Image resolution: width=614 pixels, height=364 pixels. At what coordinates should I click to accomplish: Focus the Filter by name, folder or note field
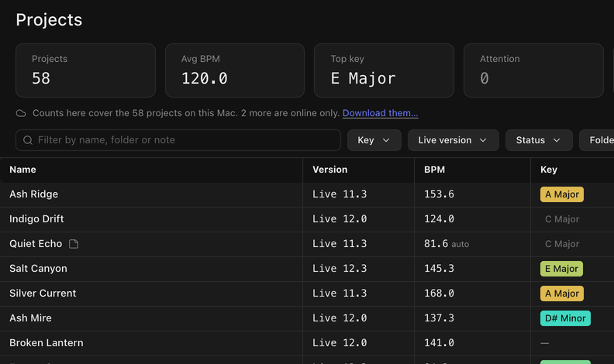178,140
